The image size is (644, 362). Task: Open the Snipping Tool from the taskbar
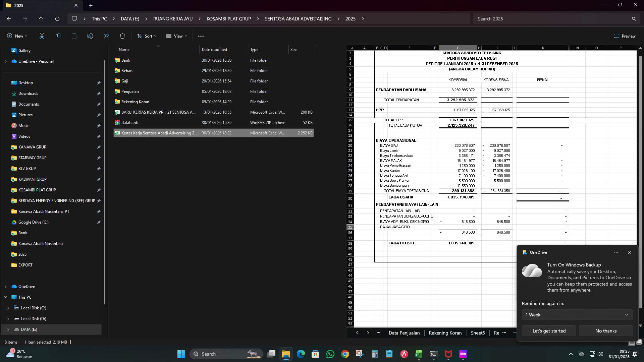(359, 354)
